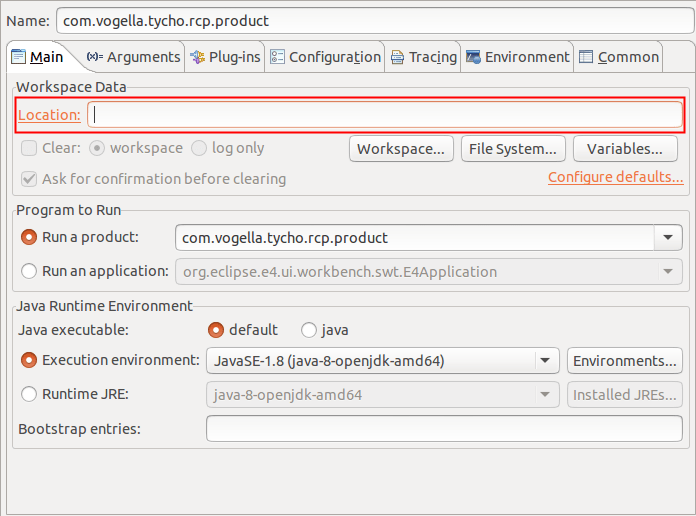Choose the log only radio option
This screenshot has height=516, width=696.
(x=199, y=148)
